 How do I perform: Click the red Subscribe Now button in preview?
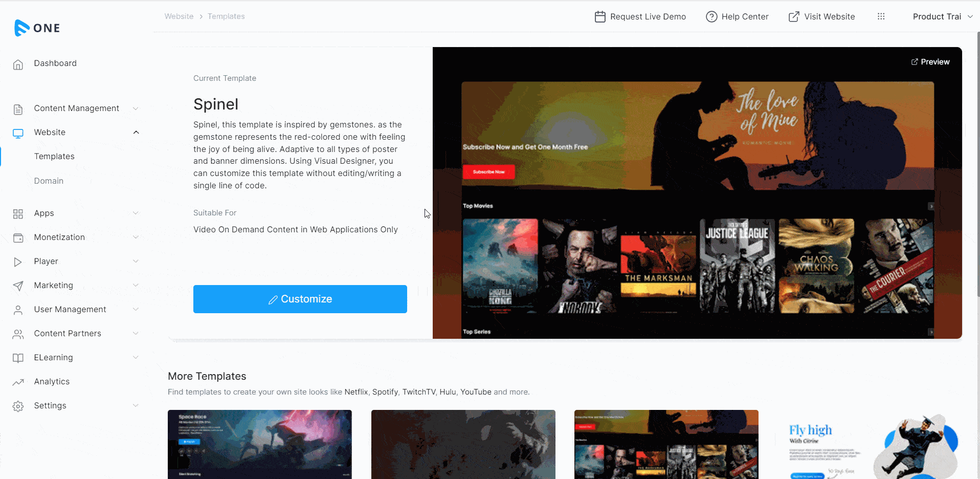[x=488, y=172]
